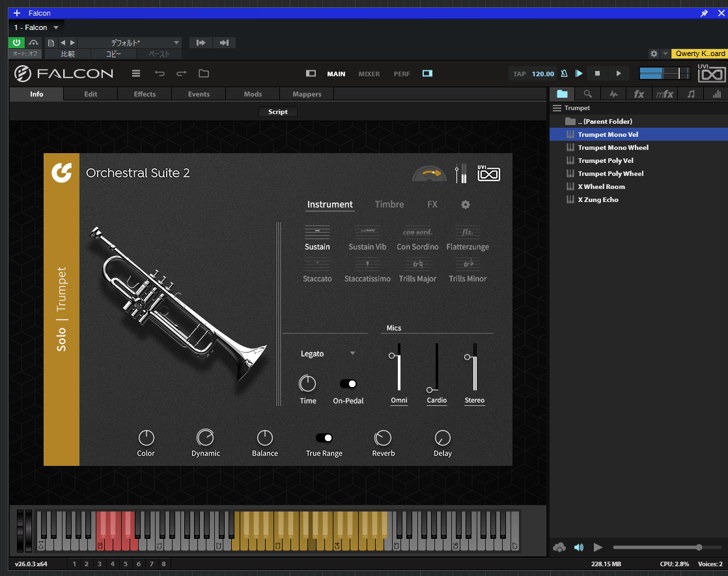This screenshot has height=576, width=728.
Task: Click the MIXER view button
Action: tap(369, 74)
